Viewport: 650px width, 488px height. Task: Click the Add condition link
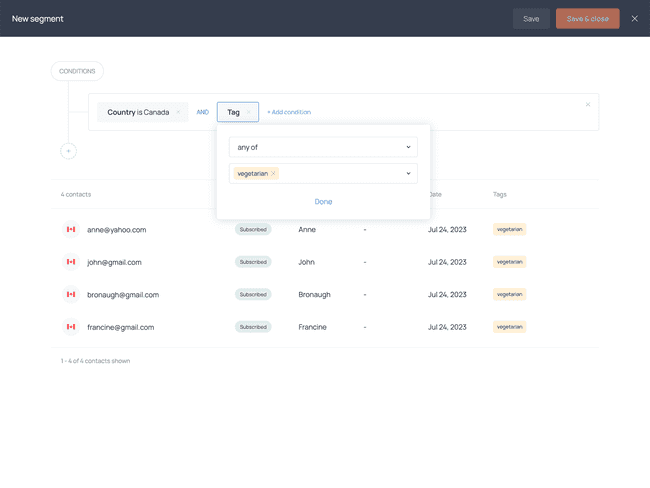pos(289,112)
